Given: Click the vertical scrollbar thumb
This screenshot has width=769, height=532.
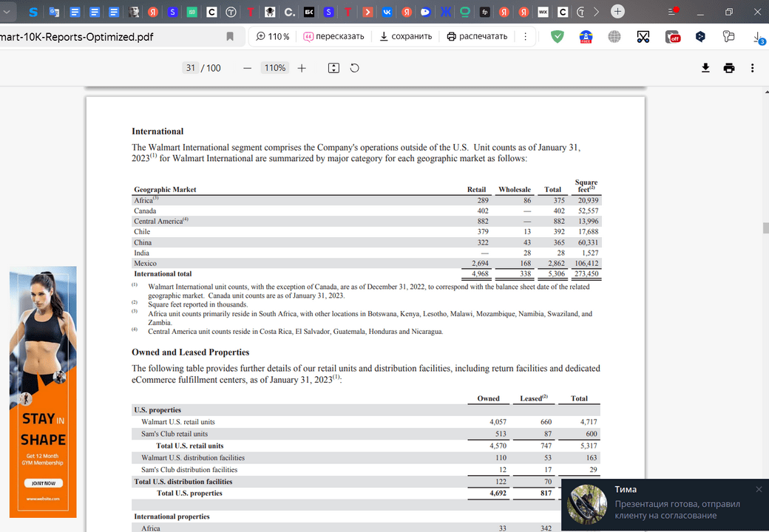Looking at the screenshot, I should coord(765,228).
